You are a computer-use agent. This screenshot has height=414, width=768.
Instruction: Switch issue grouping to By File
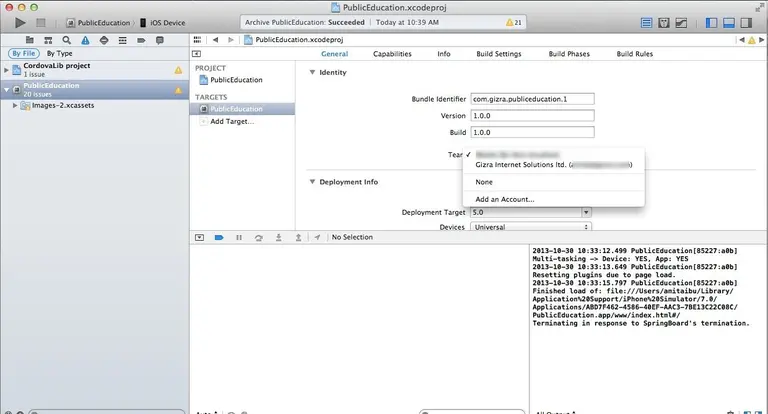click(x=24, y=53)
